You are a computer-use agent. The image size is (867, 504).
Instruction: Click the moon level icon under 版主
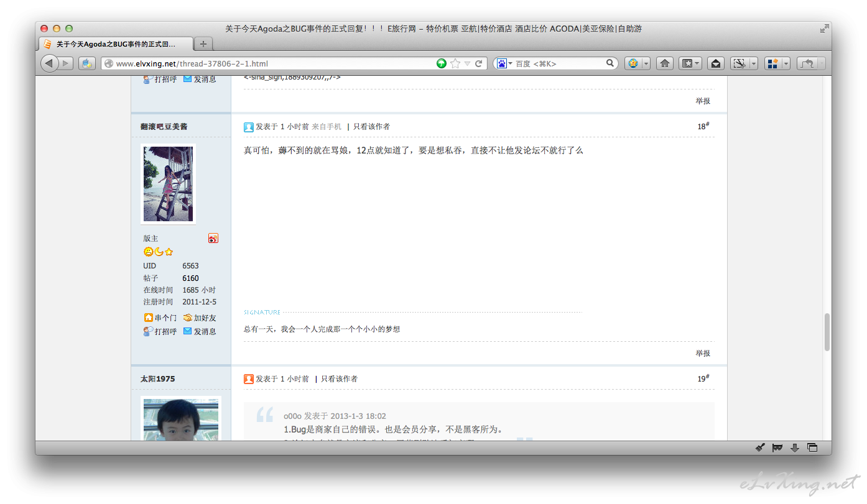click(159, 252)
